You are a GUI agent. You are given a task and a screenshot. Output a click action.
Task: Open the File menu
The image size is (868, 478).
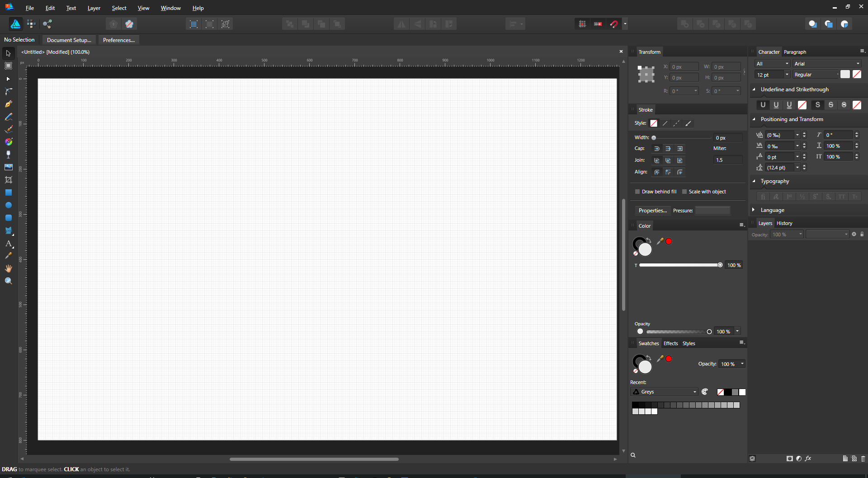[30, 8]
